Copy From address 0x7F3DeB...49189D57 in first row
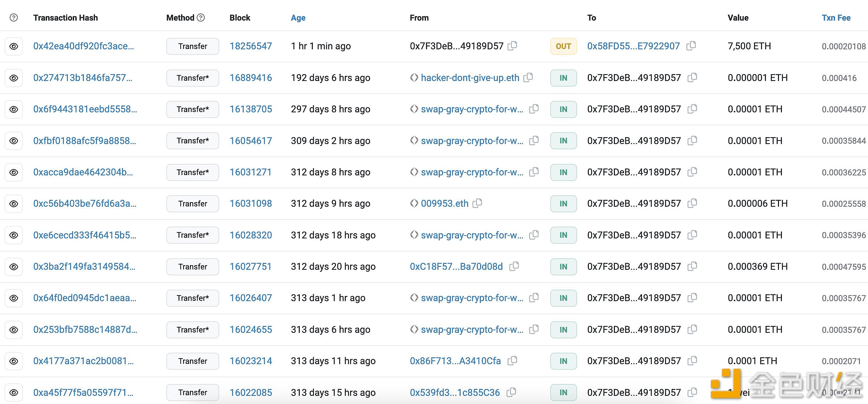 point(512,46)
